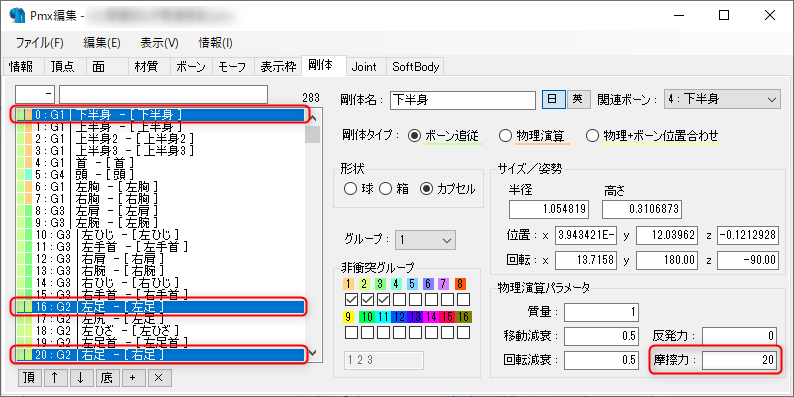Click the 移動減衰 value field
Screen dimensions: 794x397
(601, 336)
